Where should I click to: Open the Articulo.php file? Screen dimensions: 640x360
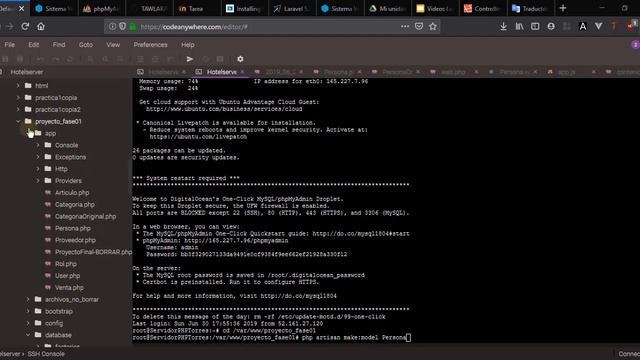pos(72,193)
